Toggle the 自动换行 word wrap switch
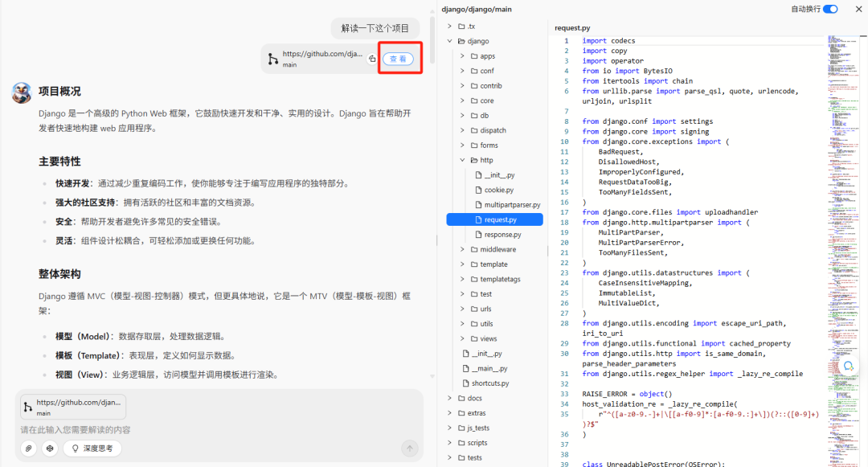Image resolution: width=868 pixels, height=467 pixels. (x=830, y=9)
